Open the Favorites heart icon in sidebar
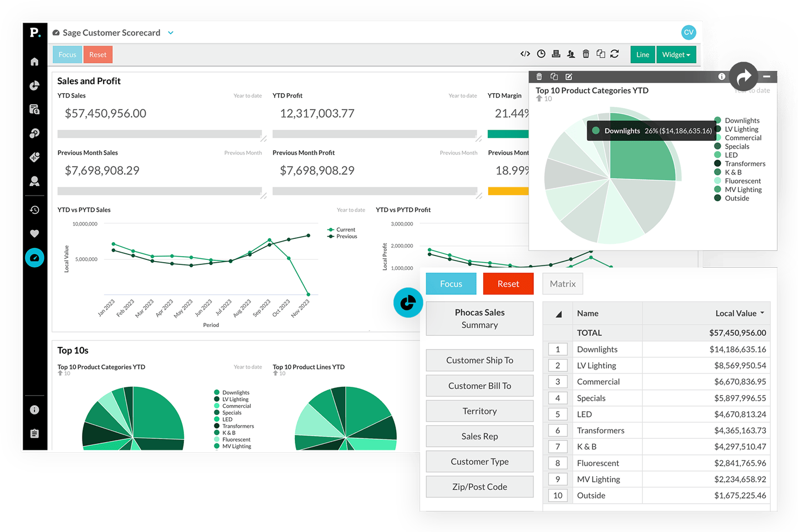Screen dimensions: 798x532 click(x=34, y=233)
